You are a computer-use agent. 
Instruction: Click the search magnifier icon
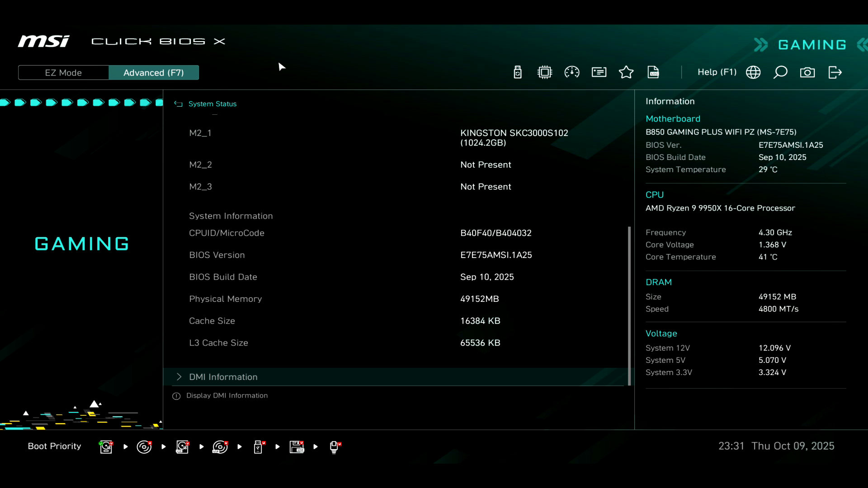780,72
